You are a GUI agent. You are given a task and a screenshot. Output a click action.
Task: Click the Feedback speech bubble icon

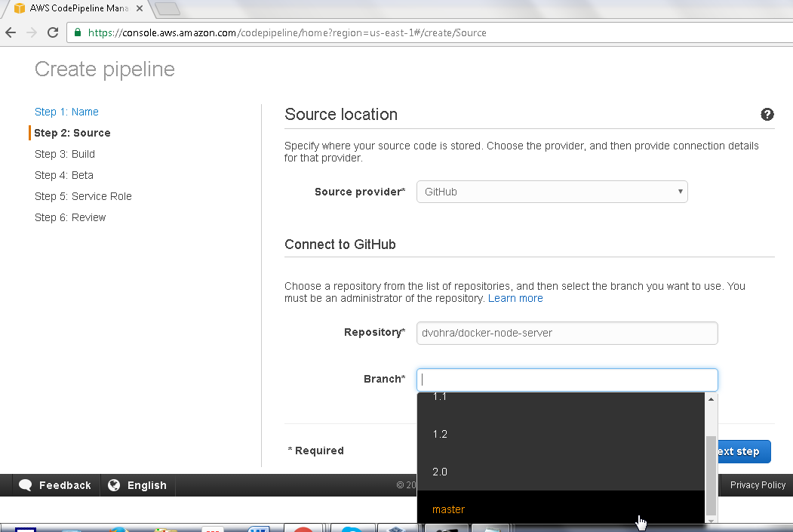coord(26,485)
